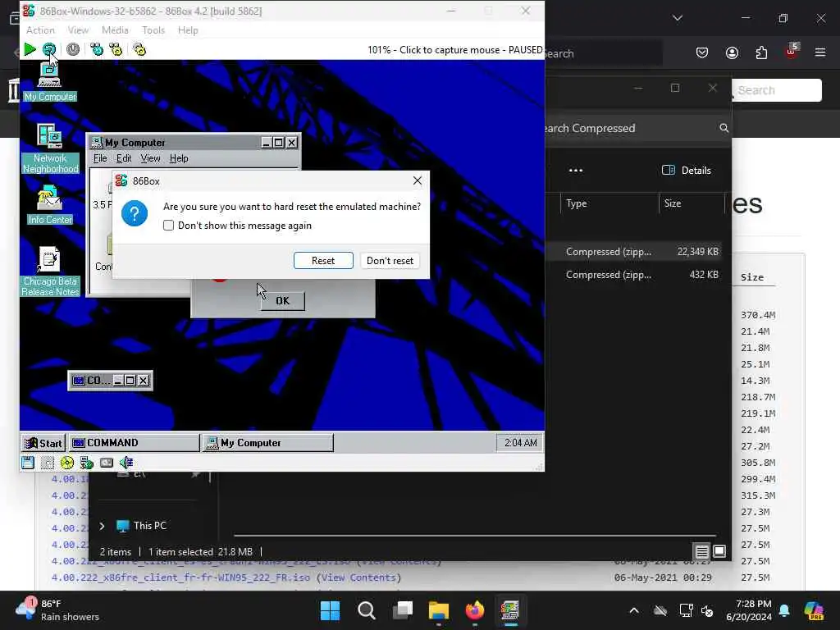Click the OK button in the emulated dialog
The image size is (840, 630).
pos(282,300)
